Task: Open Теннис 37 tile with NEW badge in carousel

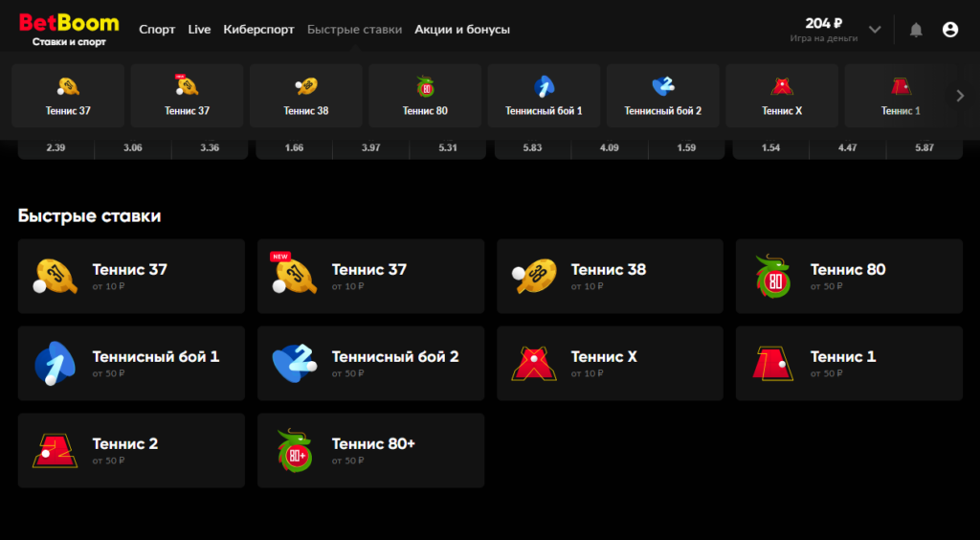Action: point(187,96)
